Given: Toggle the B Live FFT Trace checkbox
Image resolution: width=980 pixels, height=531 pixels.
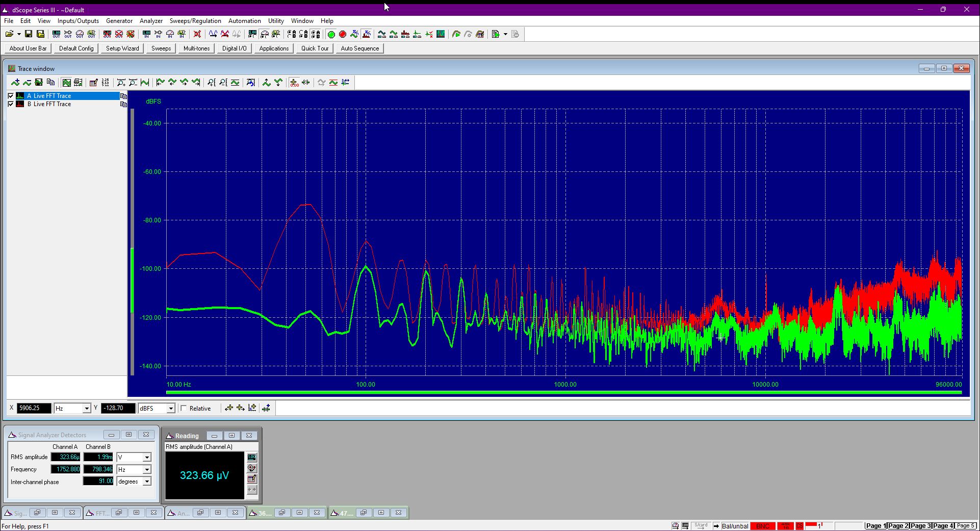Looking at the screenshot, I should point(11,104).
